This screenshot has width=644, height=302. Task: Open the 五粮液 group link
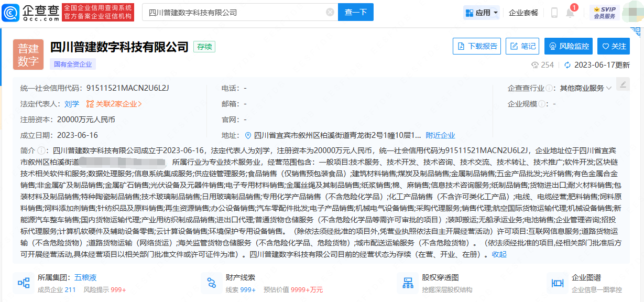[85, 277]
